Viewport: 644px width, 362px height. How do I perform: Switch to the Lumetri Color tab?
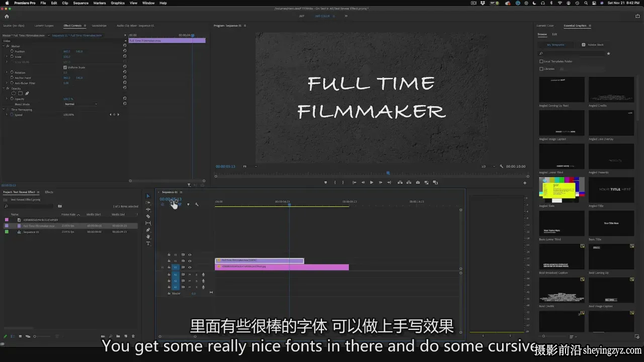point(545,26)
